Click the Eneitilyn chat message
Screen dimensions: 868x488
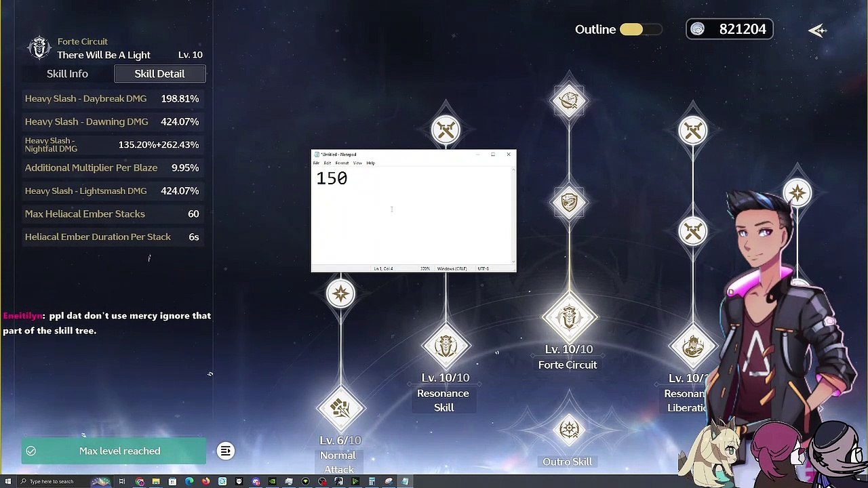[107, 323]
